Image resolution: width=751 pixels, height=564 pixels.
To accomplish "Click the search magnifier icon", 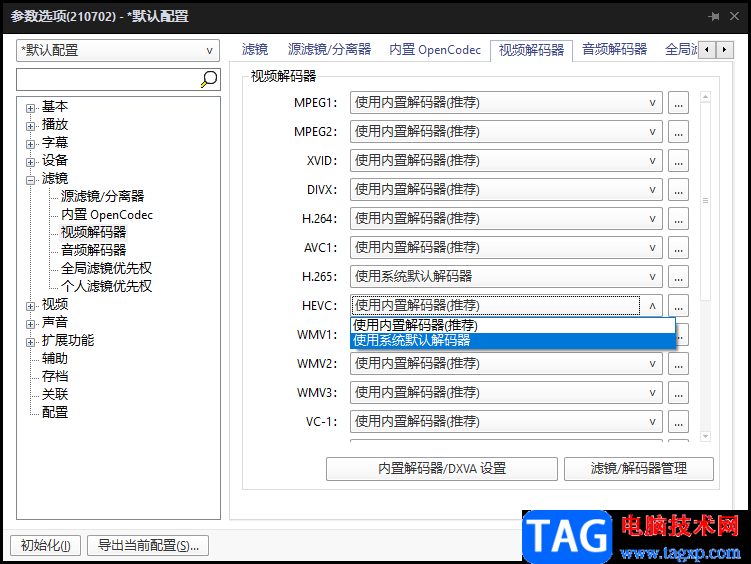I will [209, 79].
